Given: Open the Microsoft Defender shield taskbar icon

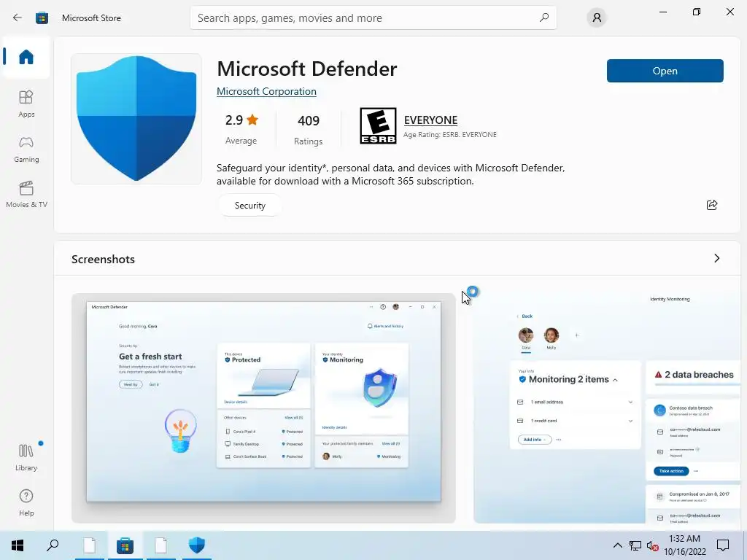Looking at the screenshot, I should point(196,545).
